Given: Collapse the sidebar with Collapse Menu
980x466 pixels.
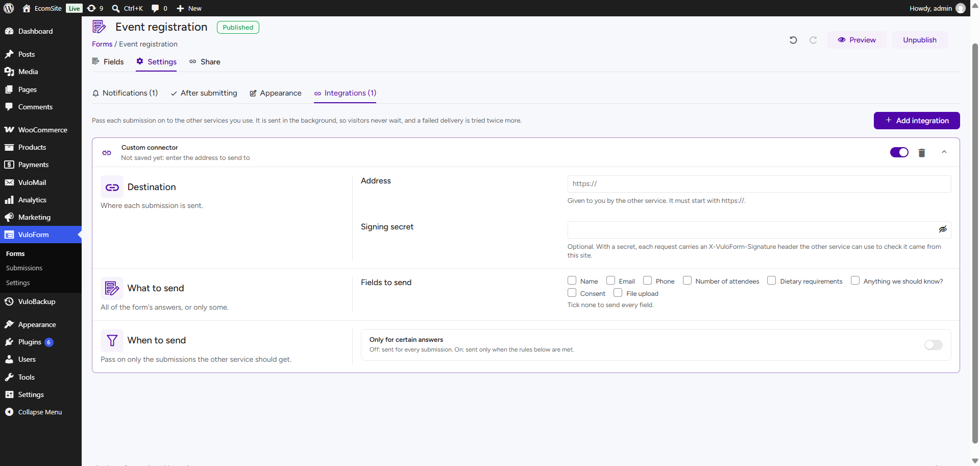Looking at the screenshot, I should point(41,412).
